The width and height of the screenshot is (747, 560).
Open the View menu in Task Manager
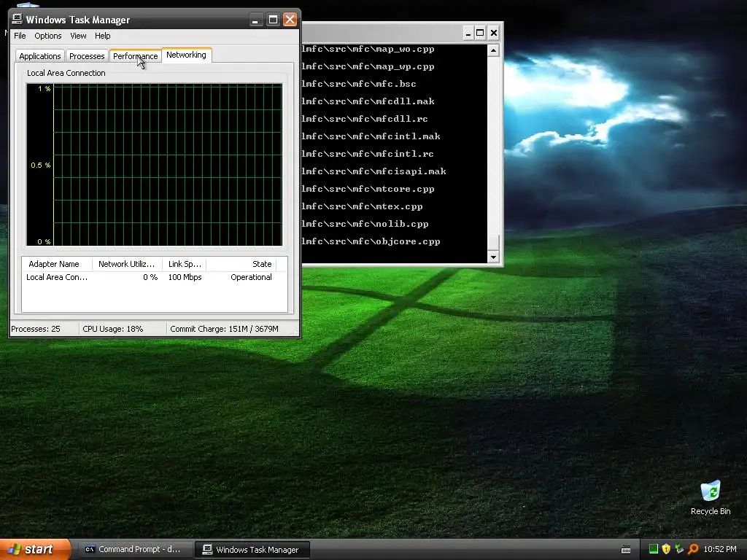78,36
